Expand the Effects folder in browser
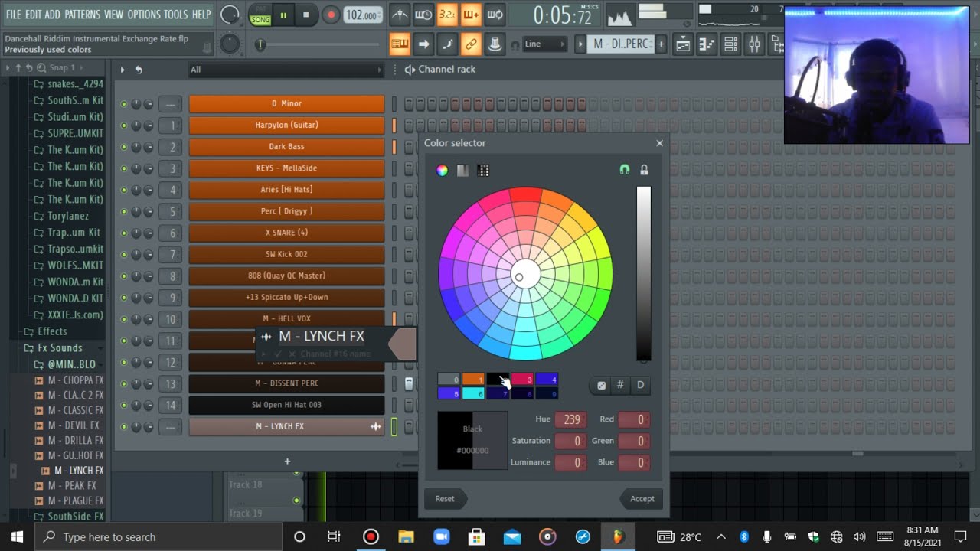980x551 pixels. tap(52, 331)
